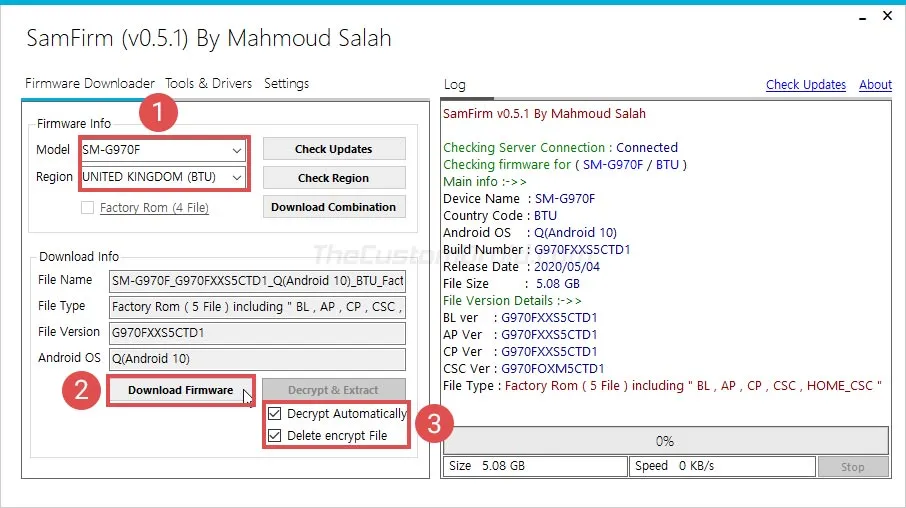
Task: Click the Region field UNITED KINGDOM (BTU)
Action: [163, 177]
